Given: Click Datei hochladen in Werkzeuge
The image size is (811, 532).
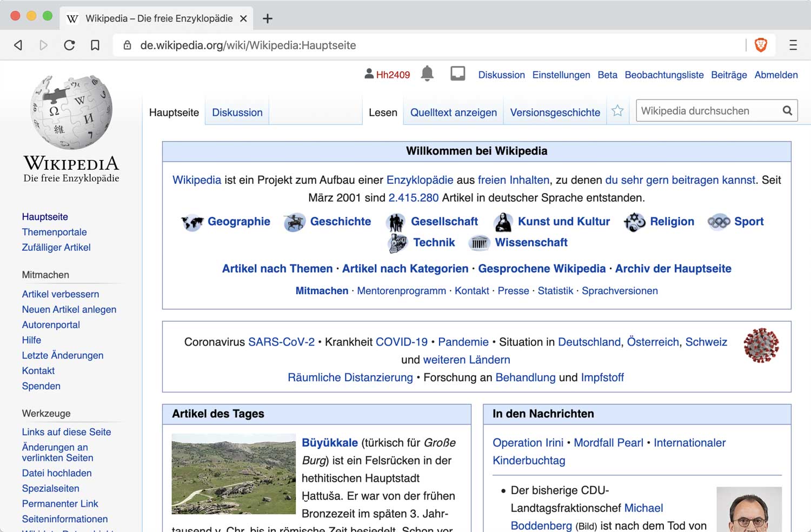Looking at the screenshot, I should click(x=57, y=473).
